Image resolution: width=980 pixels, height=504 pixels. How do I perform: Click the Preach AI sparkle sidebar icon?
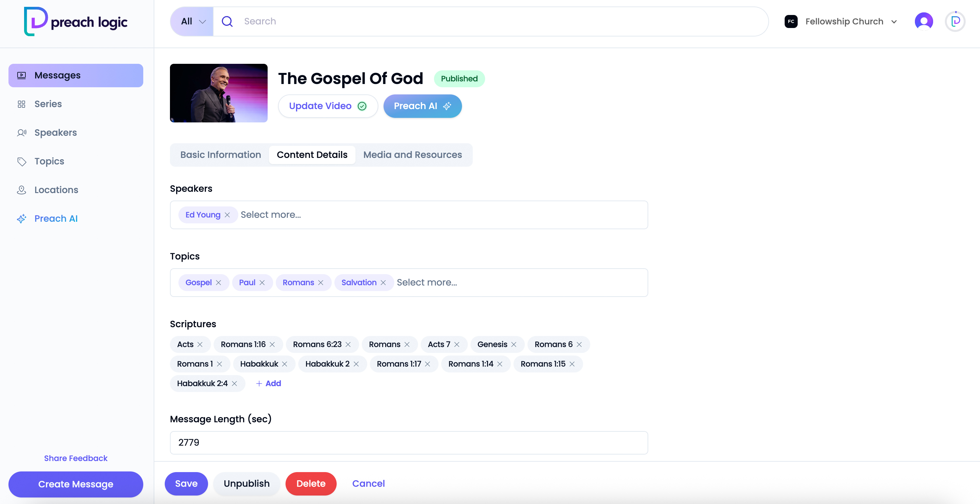click(x=21, y=219)
